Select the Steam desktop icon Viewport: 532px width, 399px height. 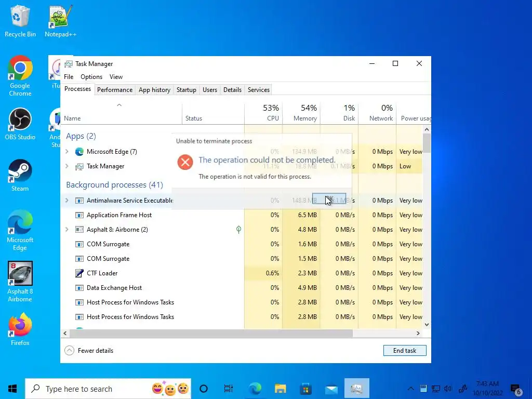point(20,176)
